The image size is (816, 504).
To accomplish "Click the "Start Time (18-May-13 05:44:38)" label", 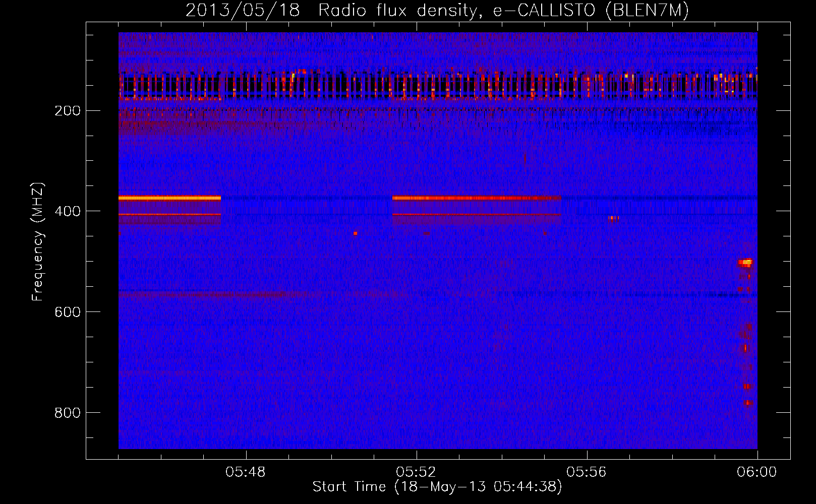I will 437,486.
